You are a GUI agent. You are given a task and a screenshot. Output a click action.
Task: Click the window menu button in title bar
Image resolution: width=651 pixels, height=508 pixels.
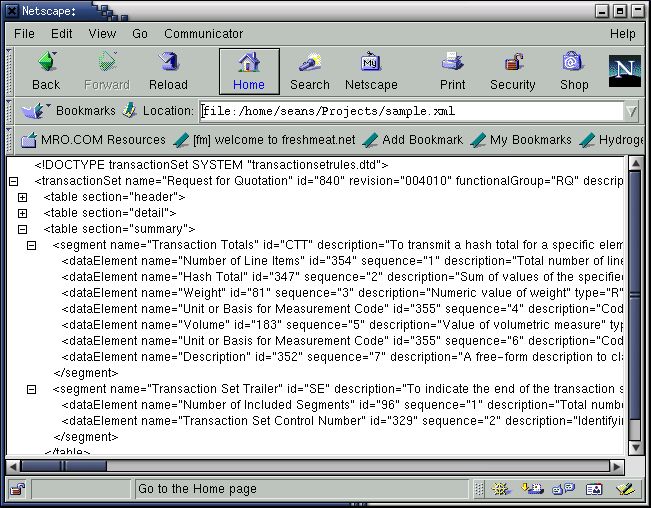(12, 11)
